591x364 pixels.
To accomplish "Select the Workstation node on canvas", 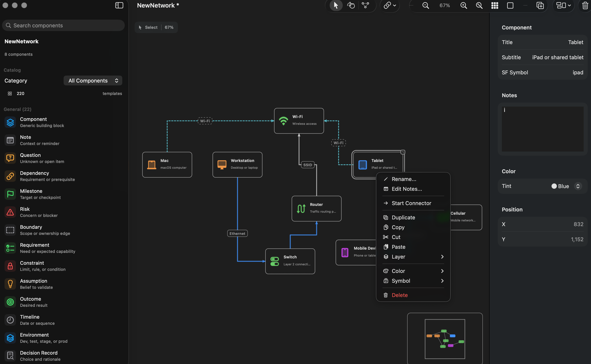I will click(237, 165).
